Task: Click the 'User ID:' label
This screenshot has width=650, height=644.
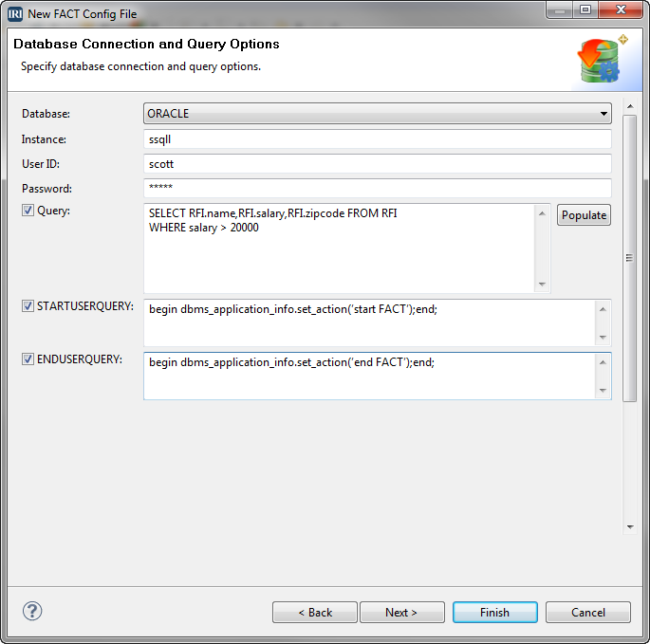Action: [41, 164]
